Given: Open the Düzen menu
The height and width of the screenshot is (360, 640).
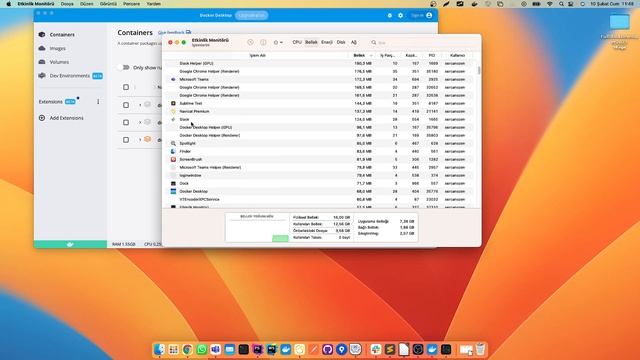Looking at the screenshot, I should click(x=87, y=4).
